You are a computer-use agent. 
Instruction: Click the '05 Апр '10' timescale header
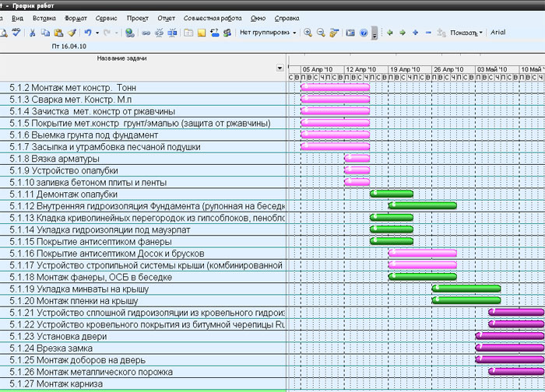322,69
